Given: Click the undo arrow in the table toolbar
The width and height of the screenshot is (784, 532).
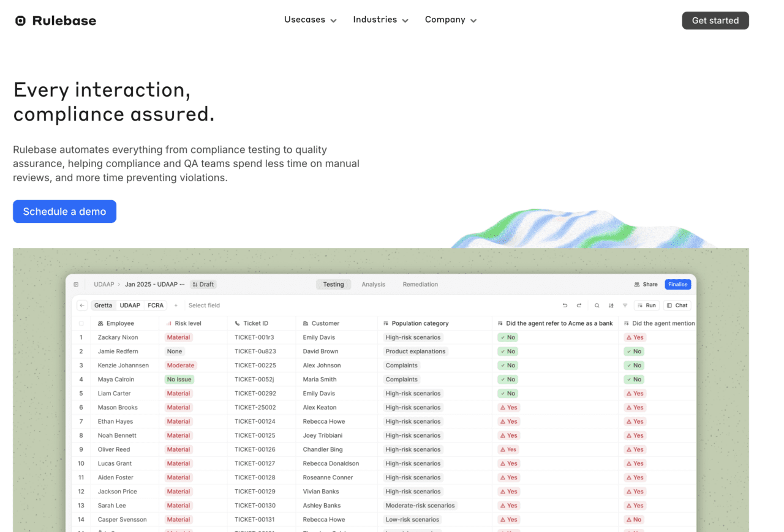Looking at the screenshot, I should 565,305.
